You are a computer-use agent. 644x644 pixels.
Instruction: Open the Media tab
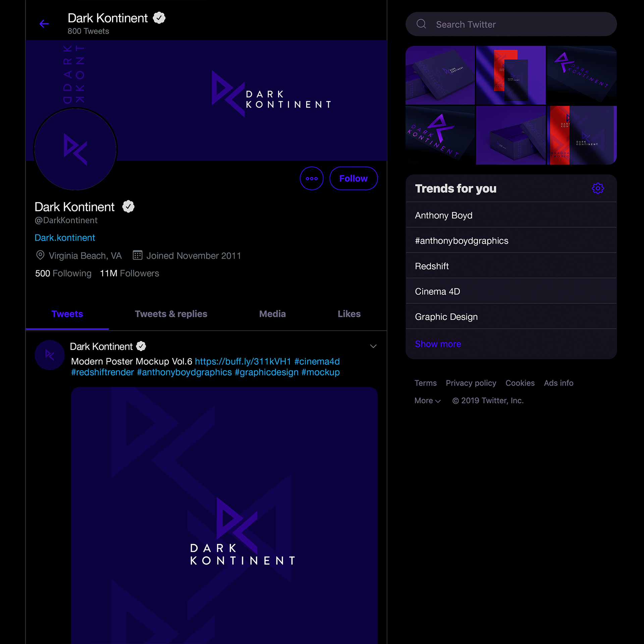pos(272,314)
